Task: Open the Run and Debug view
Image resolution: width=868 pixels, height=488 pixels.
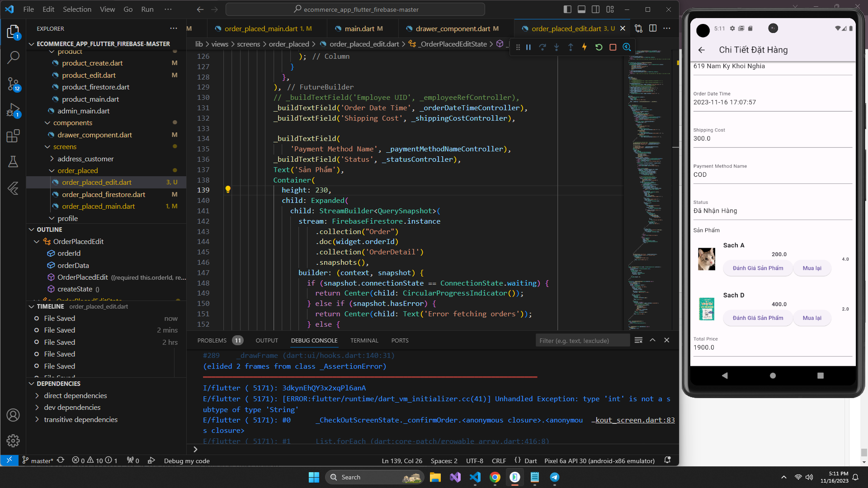Action: coord(13,110)
